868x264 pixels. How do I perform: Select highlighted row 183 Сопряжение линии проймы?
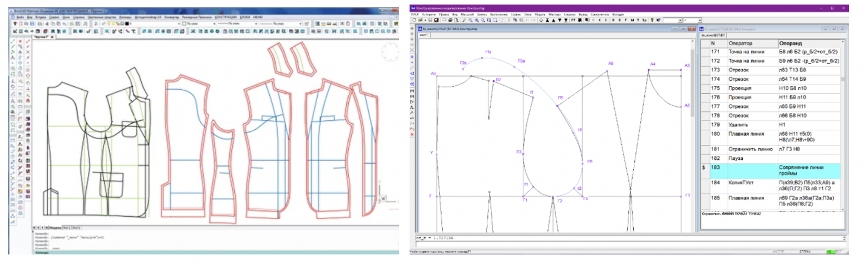[x=771, y=170]
